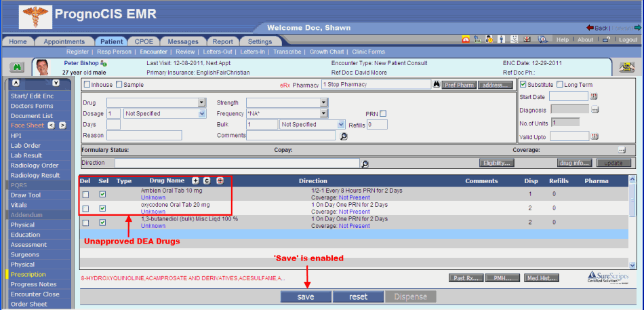Screen dimensions: 644x310
Task: Click the green binoculars patient search button
Action: (18, 67)
